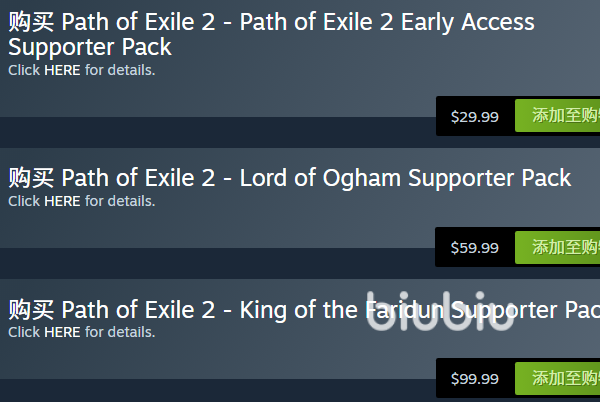Screen dimensions: 600x402
Task: Click the $99.99 price label
Action: pos(475,378)
